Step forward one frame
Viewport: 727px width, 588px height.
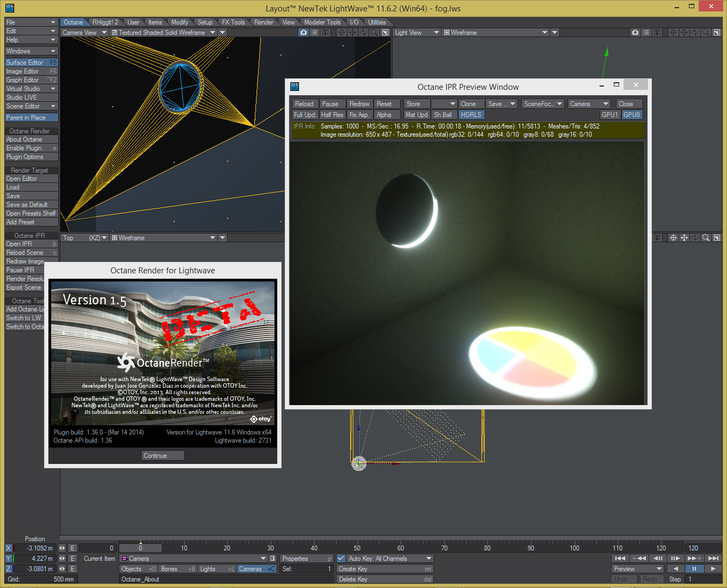pyautogui.click(x=676, y=558)
